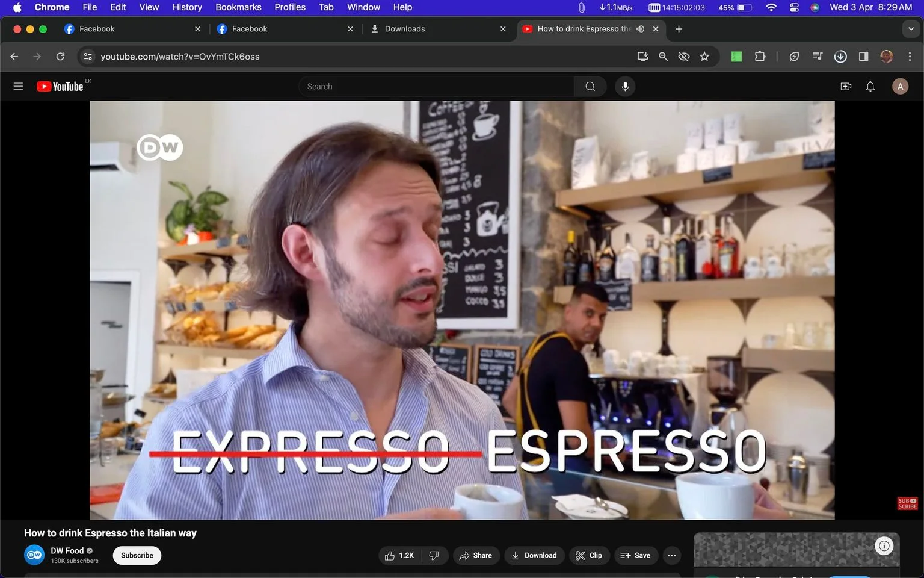Expand the tab search dropdown chevron
The image size is (924, 578).
point(910,29)
